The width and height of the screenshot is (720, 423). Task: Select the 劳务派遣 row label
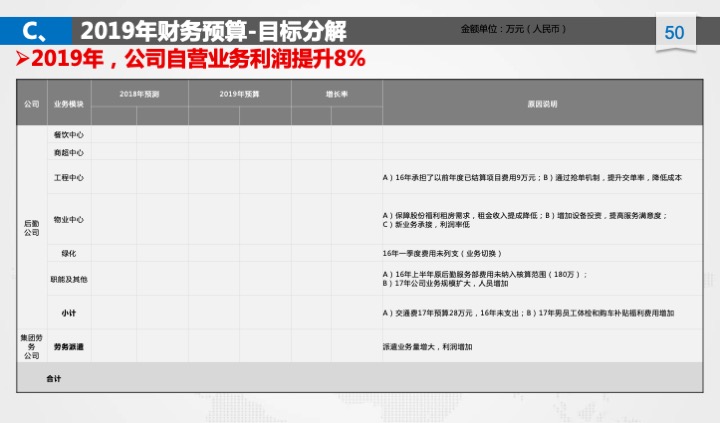69,346
